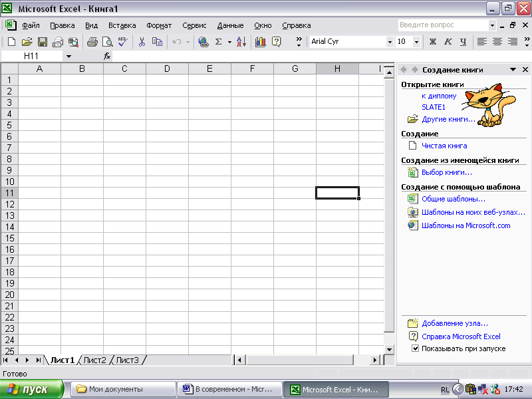Viewport: 532px width, 399px height.
Task: Switch to the Лист3 sheet tab
Action: click(x=127, y=360)
